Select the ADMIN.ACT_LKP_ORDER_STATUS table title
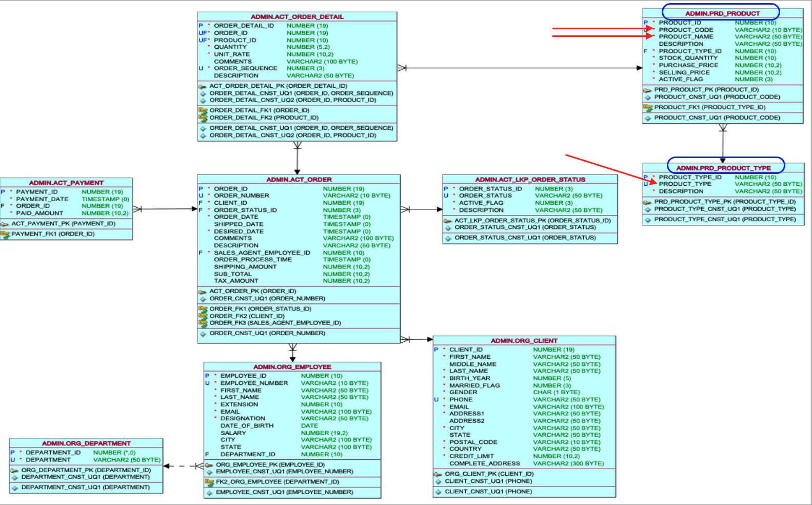This screenshot has width=812, height=505. point(530,180)
